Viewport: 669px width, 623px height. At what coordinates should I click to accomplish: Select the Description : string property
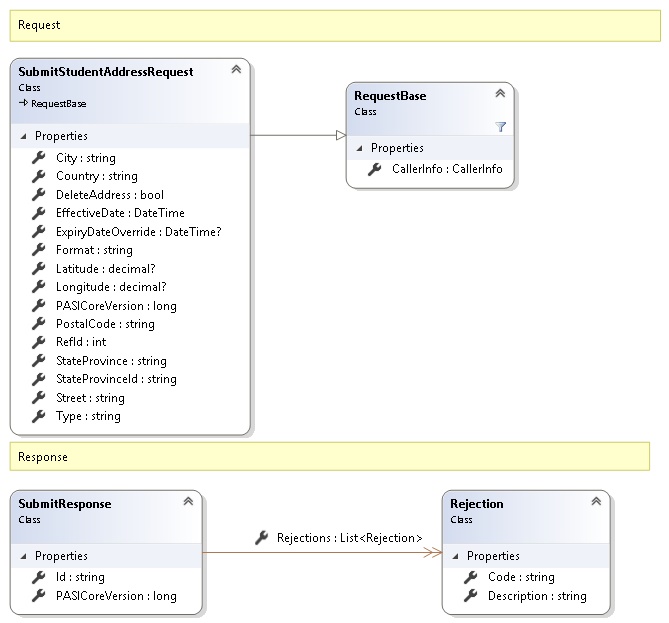(537, 596)
